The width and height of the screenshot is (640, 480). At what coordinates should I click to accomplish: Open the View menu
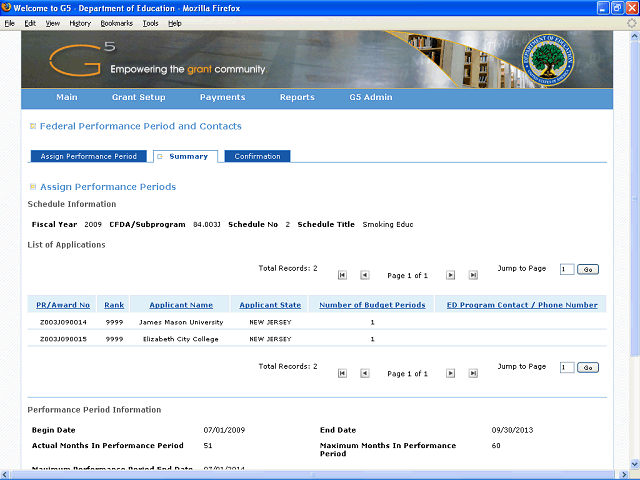53,23
